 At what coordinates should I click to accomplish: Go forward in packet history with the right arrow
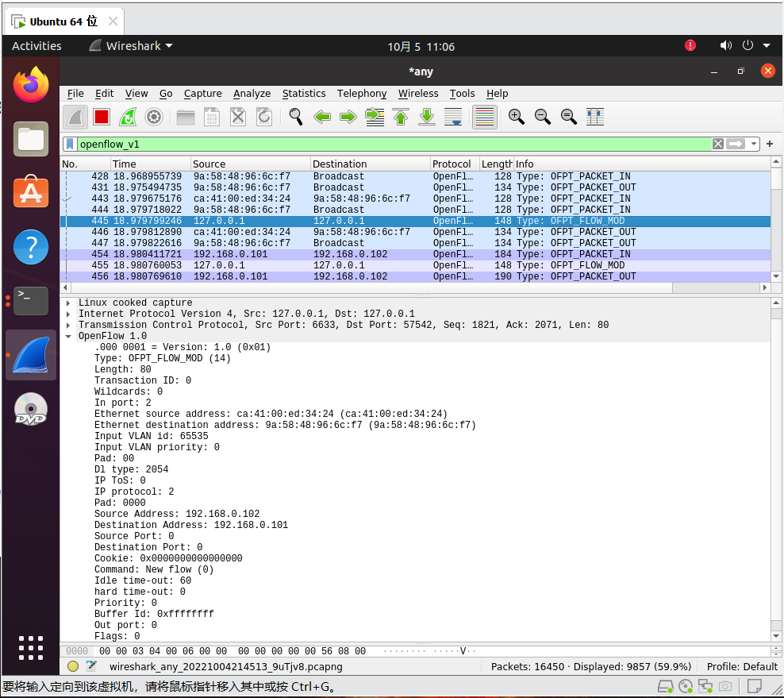point(348,117)
